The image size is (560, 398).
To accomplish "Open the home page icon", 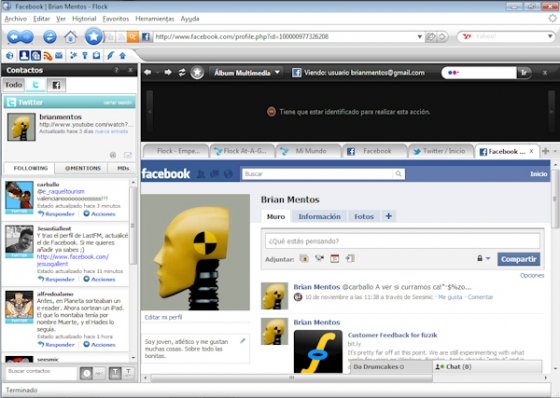I will click(71, 36).
